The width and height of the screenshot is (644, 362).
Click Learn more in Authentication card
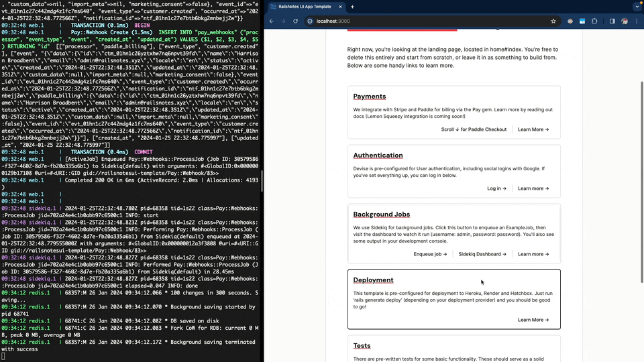coord(533,188)
